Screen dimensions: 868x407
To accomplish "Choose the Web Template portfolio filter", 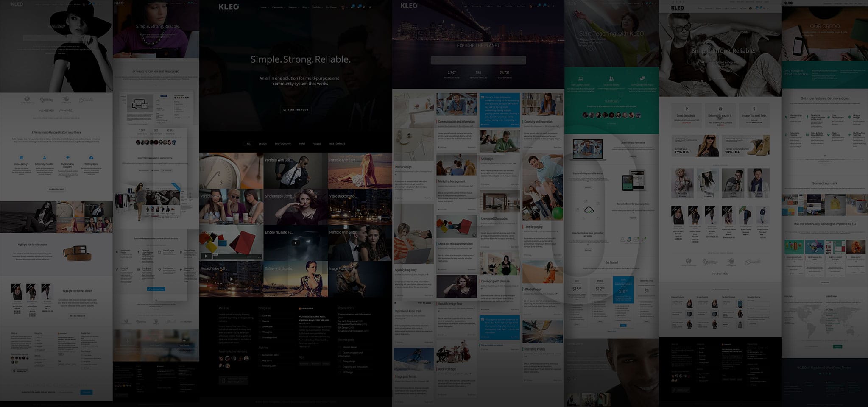I will [337, 144].
